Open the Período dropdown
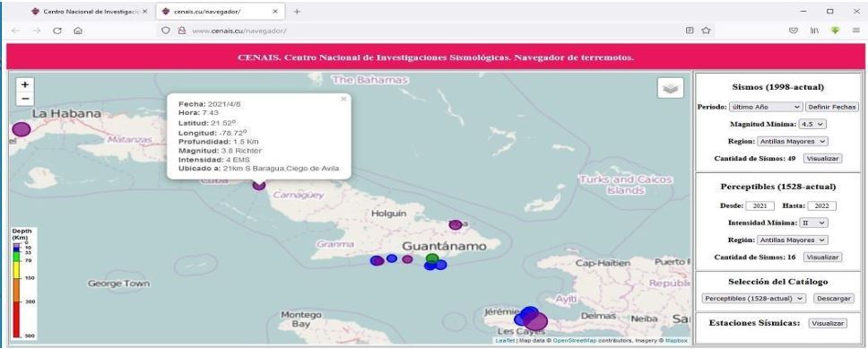Screen dimensions: 868x349 [x=766, y=107]
